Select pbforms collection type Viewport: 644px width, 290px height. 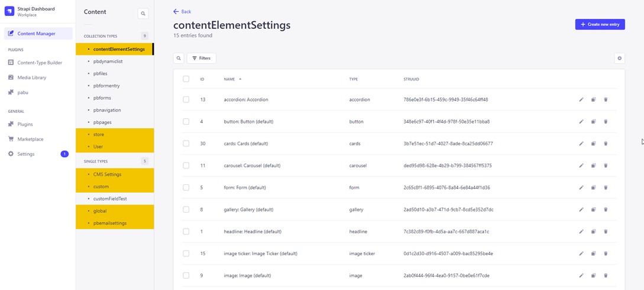pos(115,98)
